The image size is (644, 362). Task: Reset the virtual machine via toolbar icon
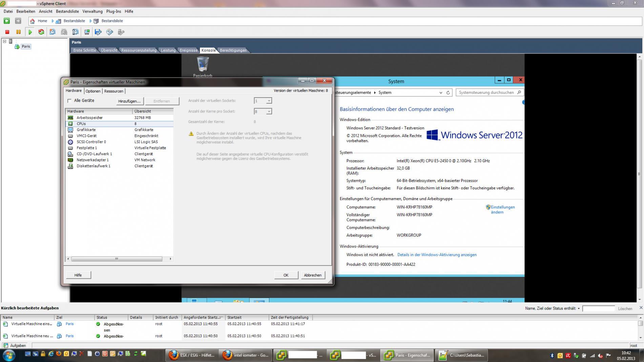tap(41, 32)
